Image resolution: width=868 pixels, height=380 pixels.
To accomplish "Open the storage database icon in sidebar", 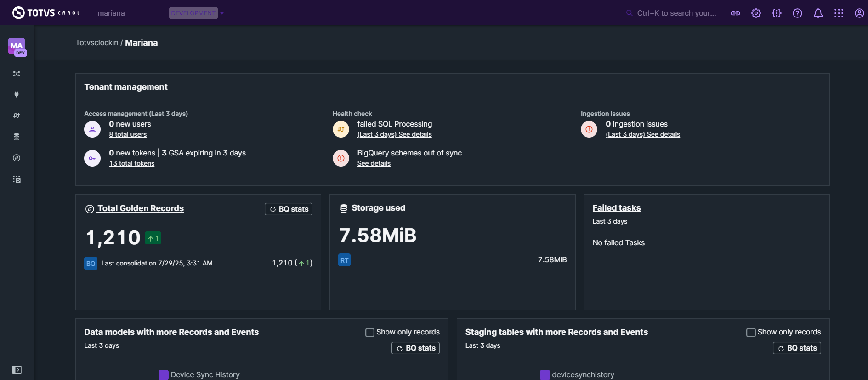I will [17, 137].
